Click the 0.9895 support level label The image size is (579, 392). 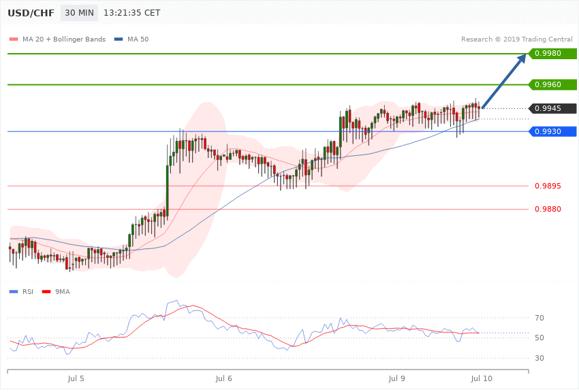click(x=548, y=186)
